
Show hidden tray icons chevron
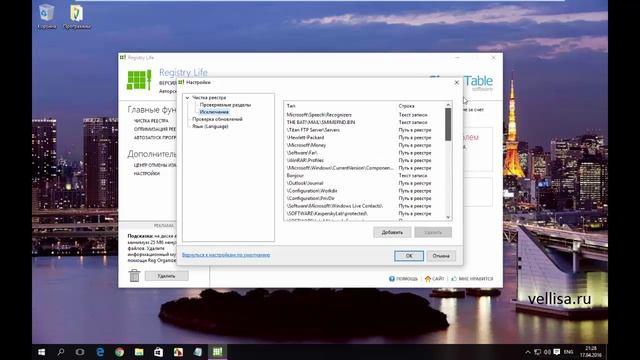[x=527, y=352]
